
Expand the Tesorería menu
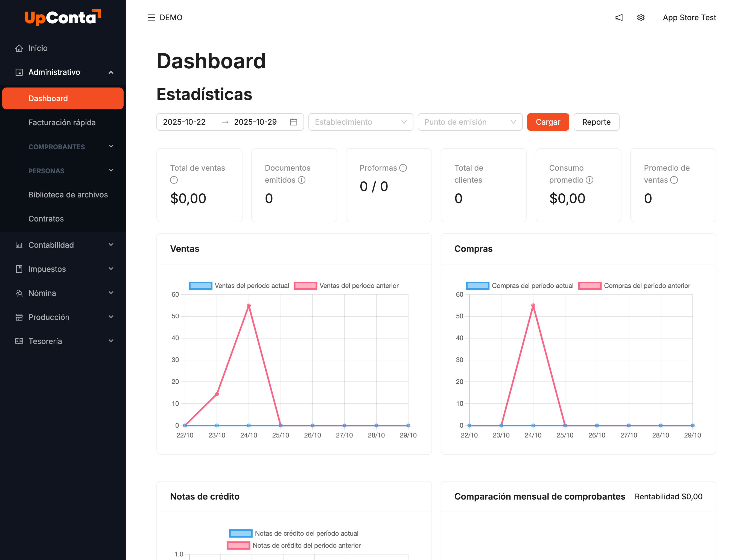(x=111, y=341)
